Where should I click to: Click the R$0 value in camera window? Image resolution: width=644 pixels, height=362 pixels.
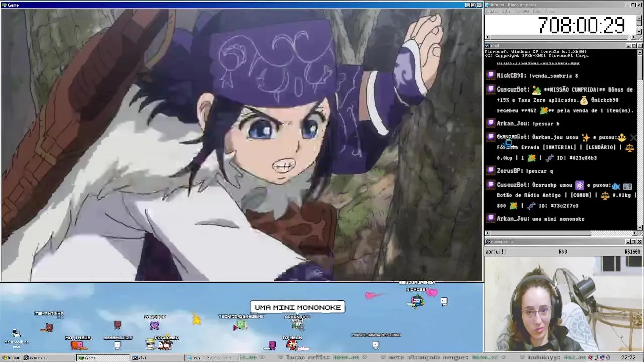pyautogui.click(x=562, y=252)
